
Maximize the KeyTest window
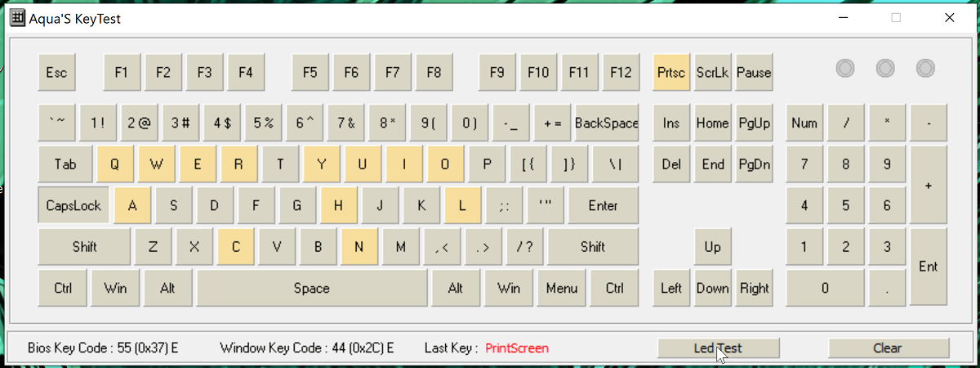896,18
